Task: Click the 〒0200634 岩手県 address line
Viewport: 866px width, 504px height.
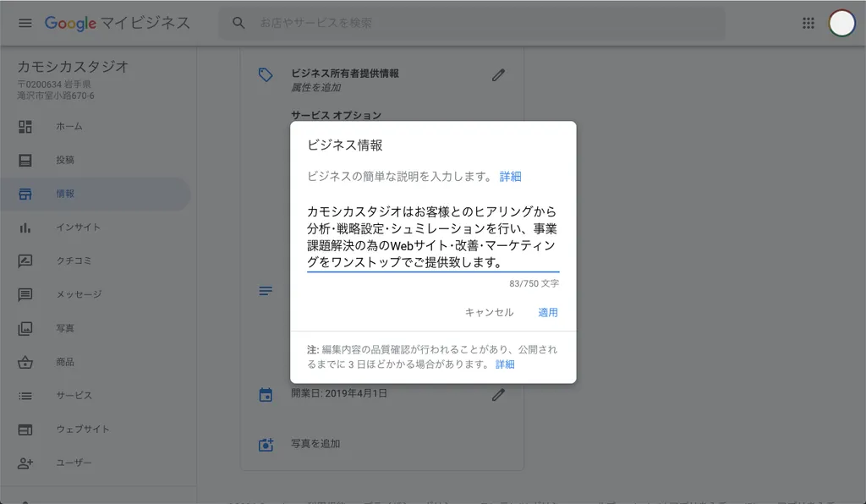Action: [54, 85]
